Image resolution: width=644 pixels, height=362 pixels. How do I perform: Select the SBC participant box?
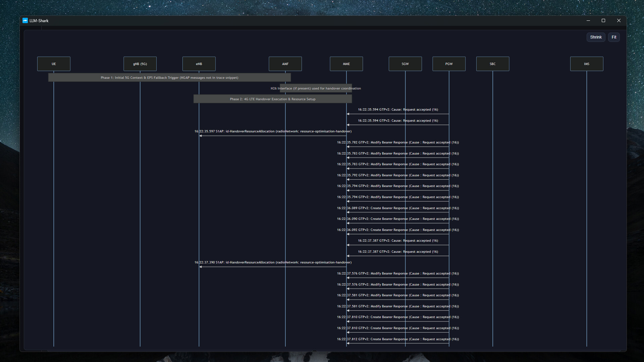(492, 64)
